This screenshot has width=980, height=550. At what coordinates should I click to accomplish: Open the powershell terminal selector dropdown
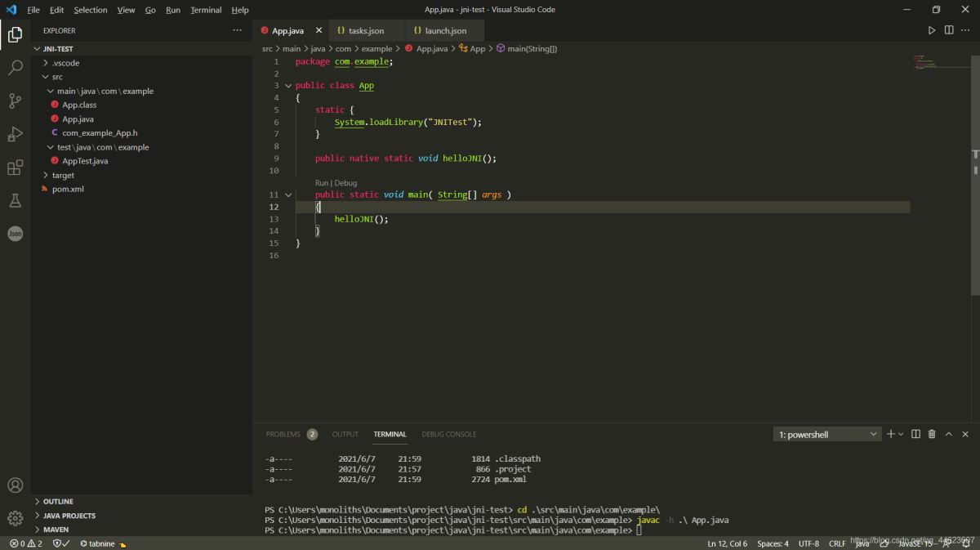click(x=826, y=435)
